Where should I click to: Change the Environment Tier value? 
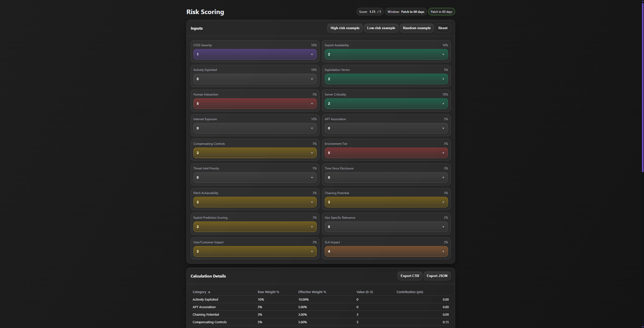tap(386, 153)
